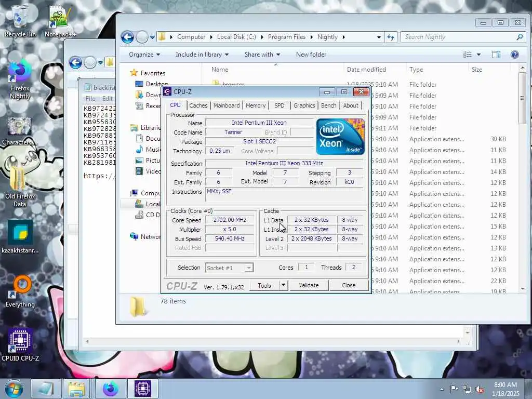532x399 pixels.
Task: Switch to Firefox Nightly on the taskbar
Action: pyautogui.click(x=110, y=389)
